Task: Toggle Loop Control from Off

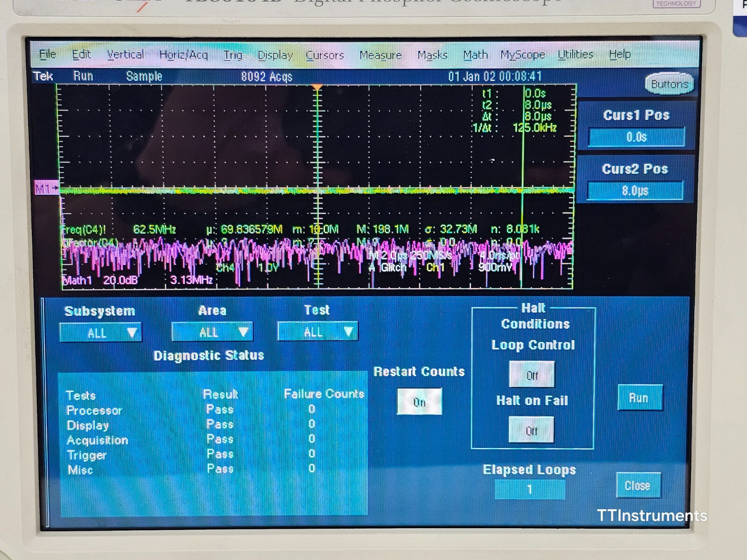Action: click(x=532, y=373)
